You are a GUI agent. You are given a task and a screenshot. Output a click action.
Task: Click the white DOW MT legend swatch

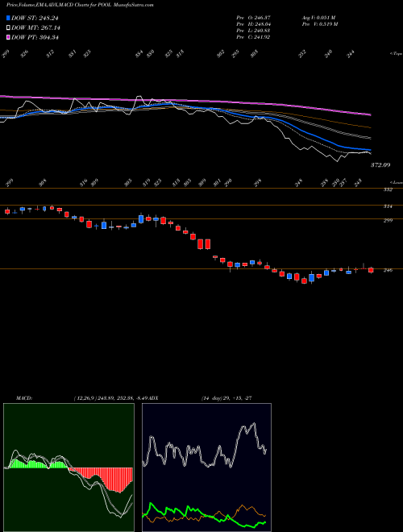(8, 27)
